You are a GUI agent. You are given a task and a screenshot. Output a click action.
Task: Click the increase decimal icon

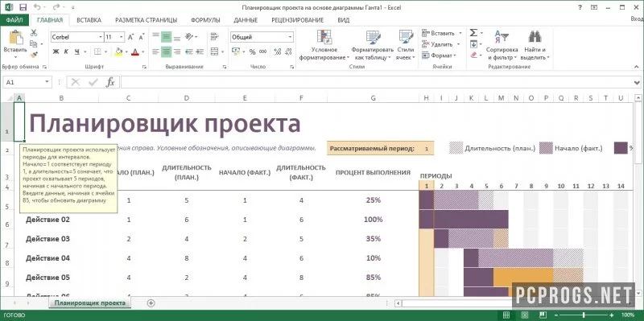pos(277,51)
